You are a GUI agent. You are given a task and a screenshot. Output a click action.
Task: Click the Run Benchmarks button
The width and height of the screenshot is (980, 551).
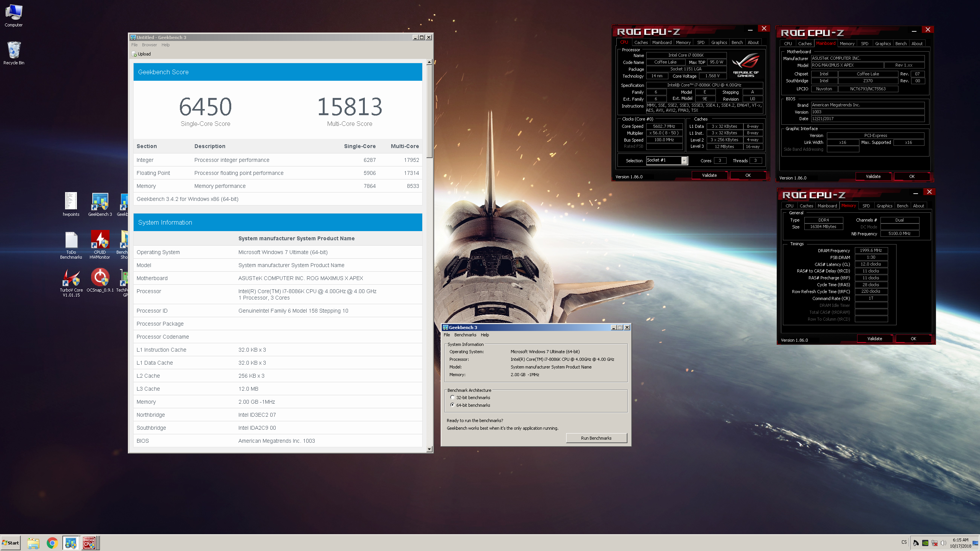(596, 438)
